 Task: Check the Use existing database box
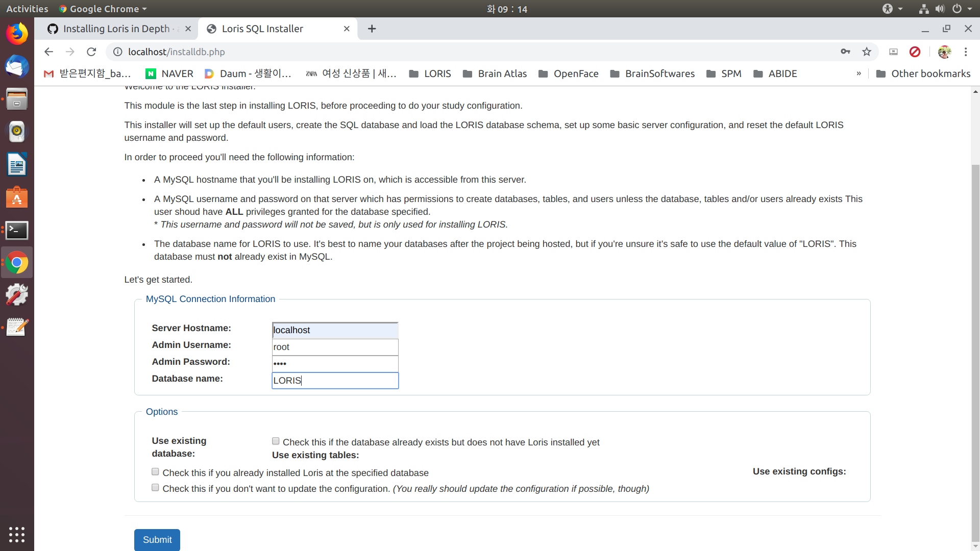tap(276, 441)
